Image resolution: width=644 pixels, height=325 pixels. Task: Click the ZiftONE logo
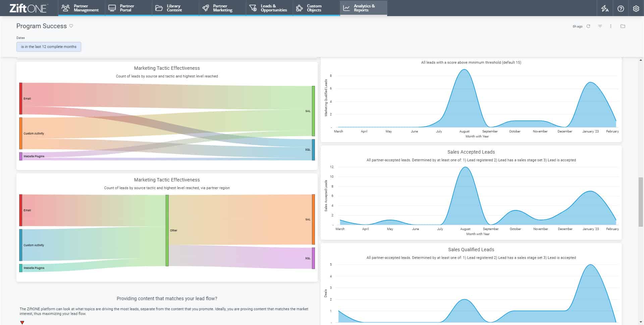[29, 8]
